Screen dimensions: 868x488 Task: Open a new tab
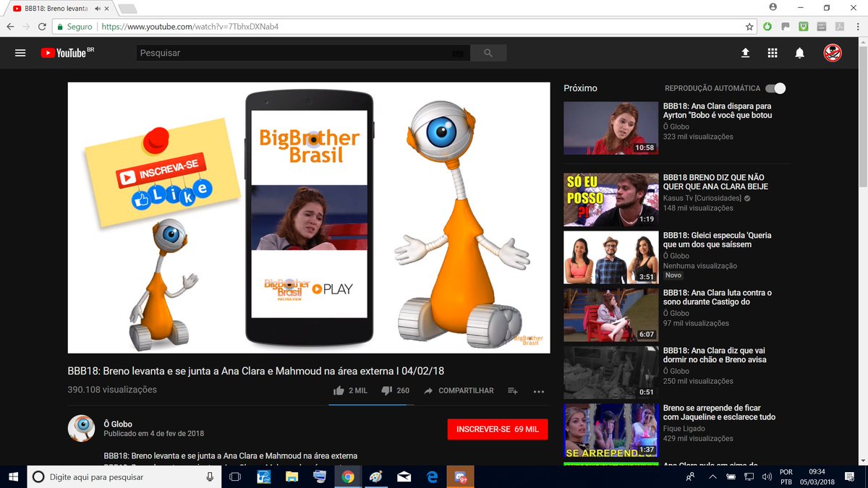127,9
